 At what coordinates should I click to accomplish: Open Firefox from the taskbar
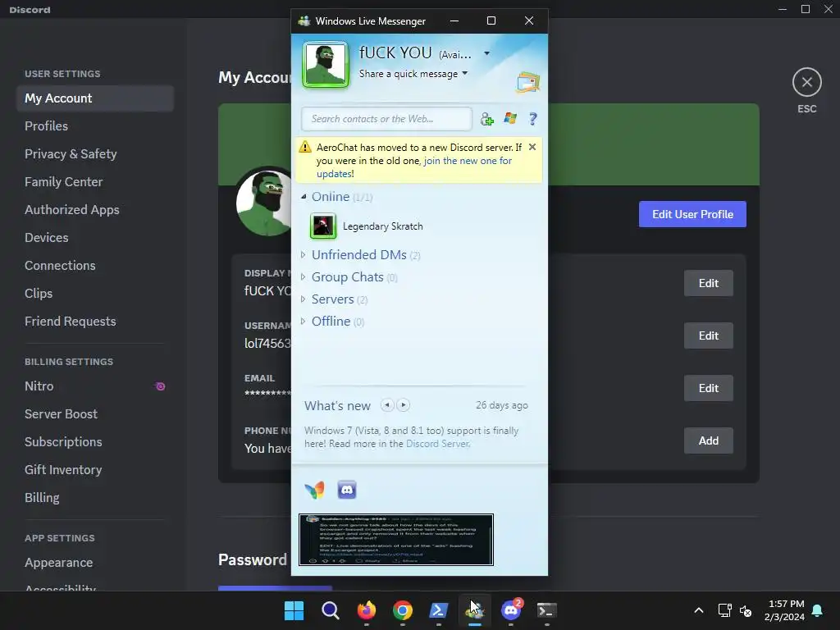(x=367, y=610)
